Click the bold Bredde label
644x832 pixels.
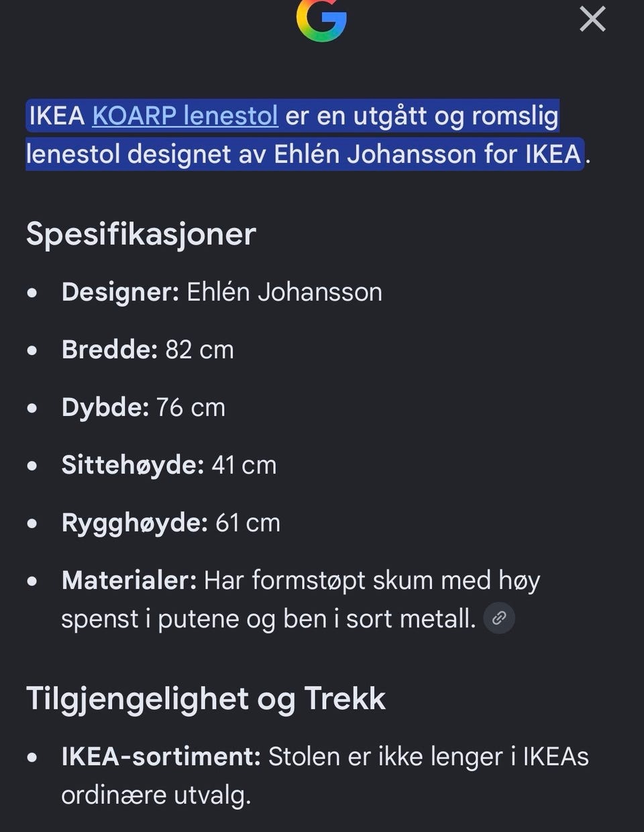pyautogui.click(x=109, y=350)
